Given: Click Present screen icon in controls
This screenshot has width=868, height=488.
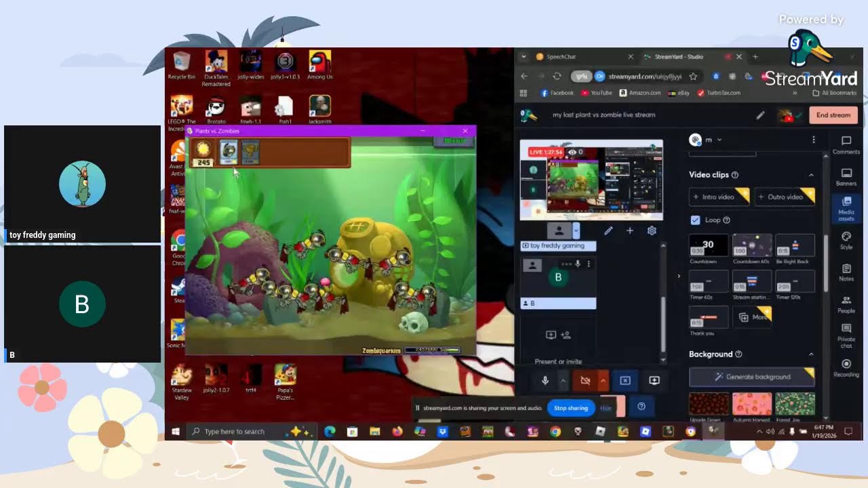Looking at the screenshot, I should point(654,381).
